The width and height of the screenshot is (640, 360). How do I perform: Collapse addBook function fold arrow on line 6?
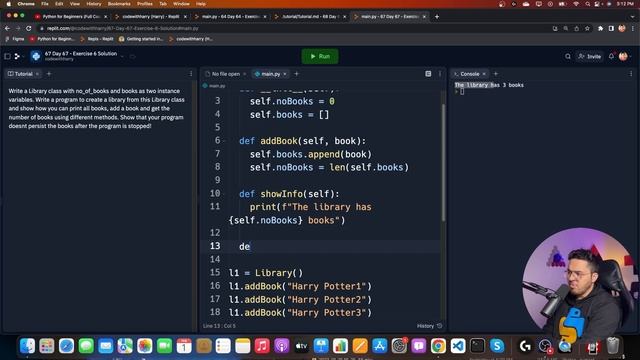(224, 140)
